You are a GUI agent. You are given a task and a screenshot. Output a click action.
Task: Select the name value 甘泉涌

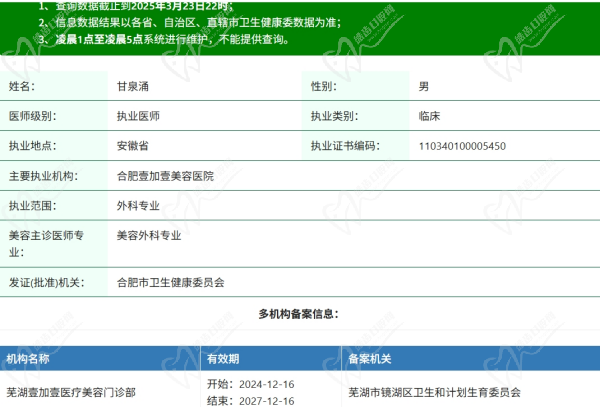pos(132,86)
